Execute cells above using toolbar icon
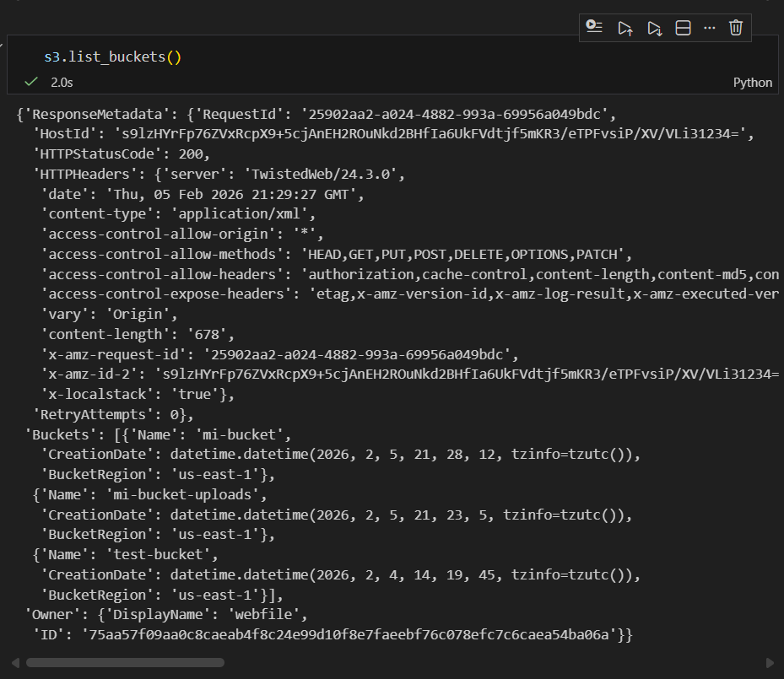 [x=625, y=28]
